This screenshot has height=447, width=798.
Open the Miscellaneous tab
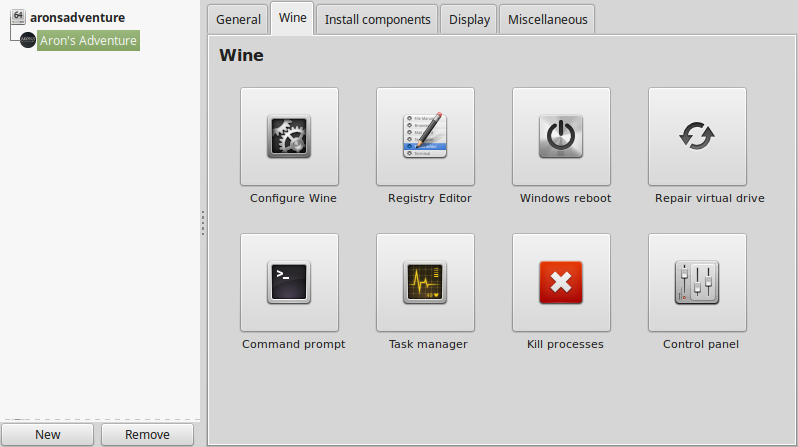[x=548, y=19]
